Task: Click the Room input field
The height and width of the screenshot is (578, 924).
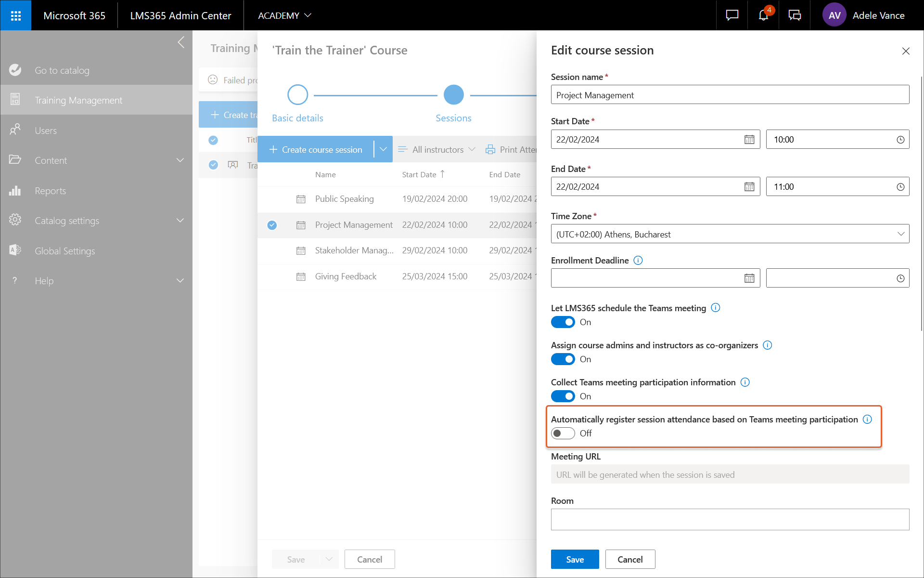Action: tap(730, 520)
